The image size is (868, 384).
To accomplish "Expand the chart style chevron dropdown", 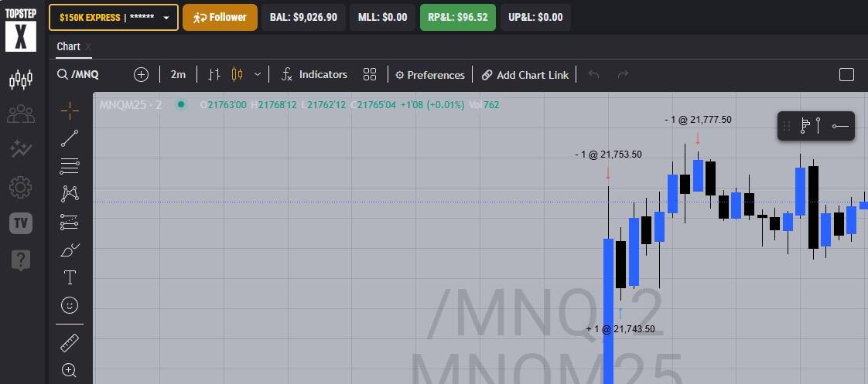I will (x=258, y=75).
